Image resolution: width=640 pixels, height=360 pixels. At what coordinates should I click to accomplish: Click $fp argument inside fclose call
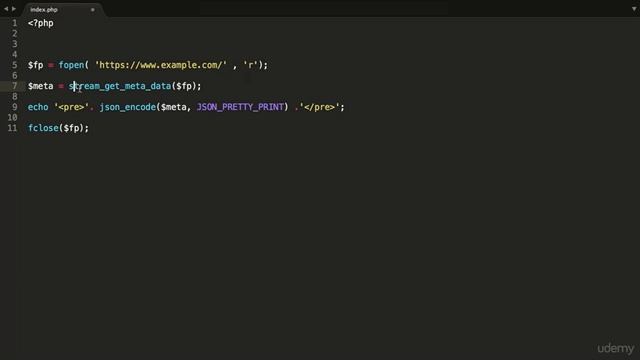(71, 128)
